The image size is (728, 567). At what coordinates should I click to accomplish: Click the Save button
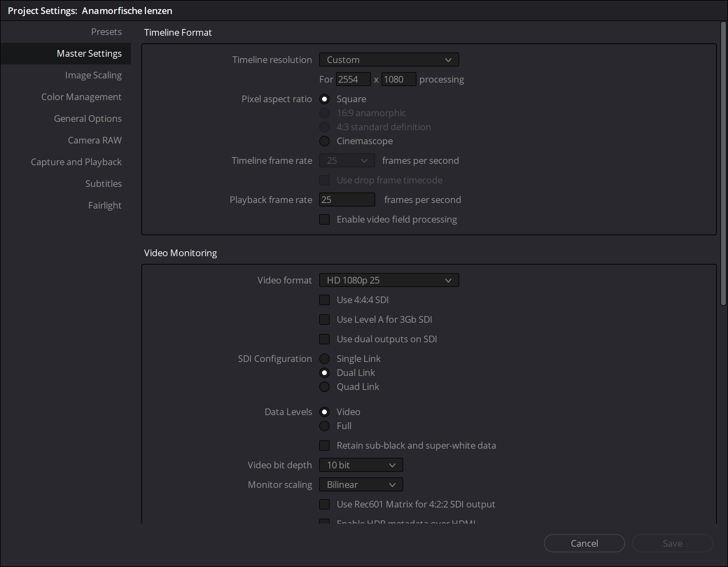(672, 543)
